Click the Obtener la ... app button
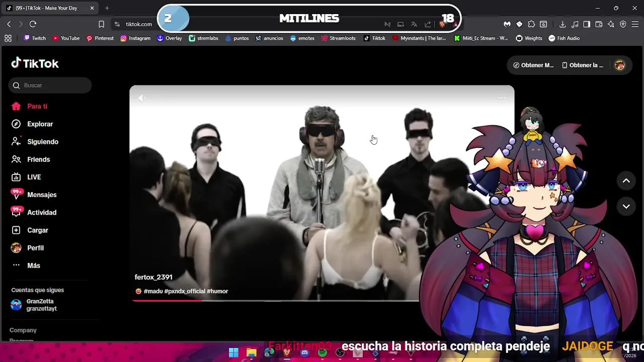The height and width of the screenshot is (362, 644). pos(583,65)
